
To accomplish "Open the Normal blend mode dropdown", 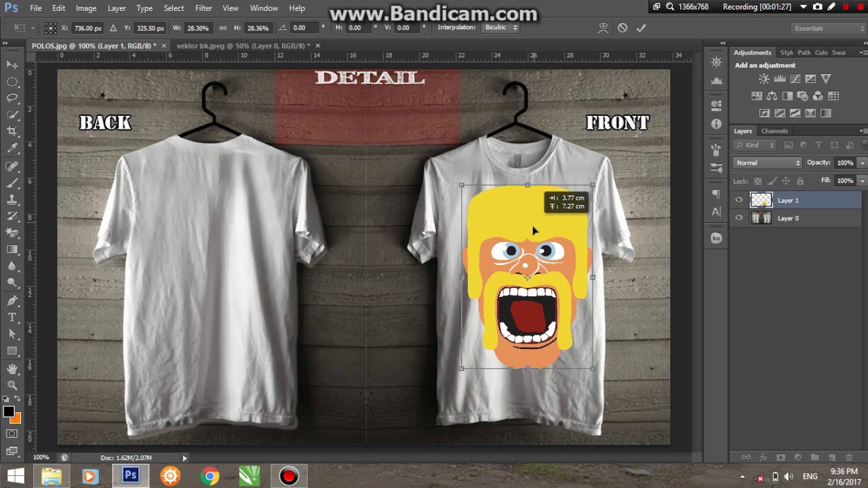I will tap(768, 163).
